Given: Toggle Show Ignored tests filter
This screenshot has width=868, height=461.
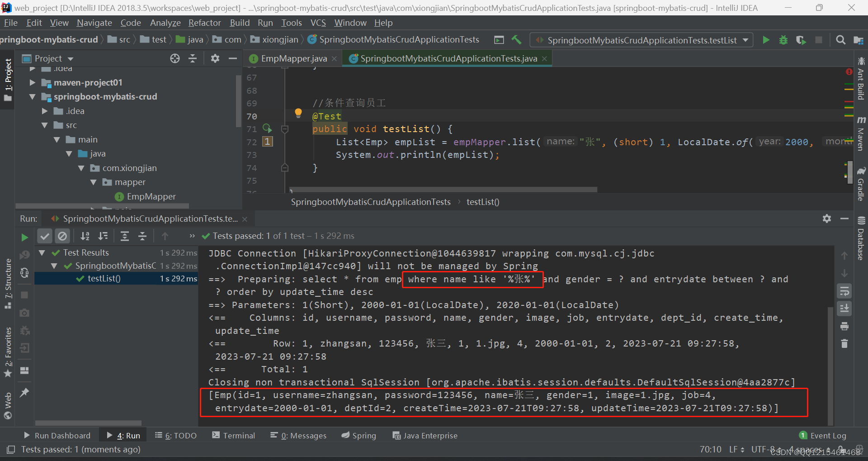Looking at the screenshot, I should [62, 236].
